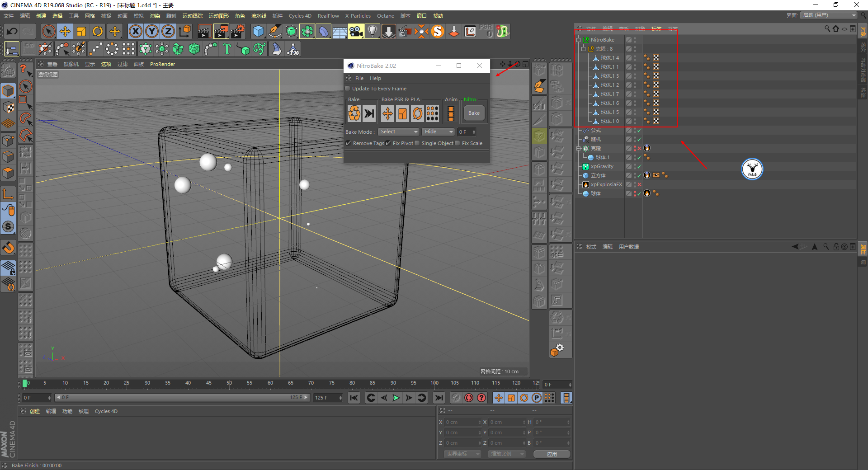Click the NitroBake recycle bake icon
This screenshot has height=470, width=868.
click(x=354, y=113)
